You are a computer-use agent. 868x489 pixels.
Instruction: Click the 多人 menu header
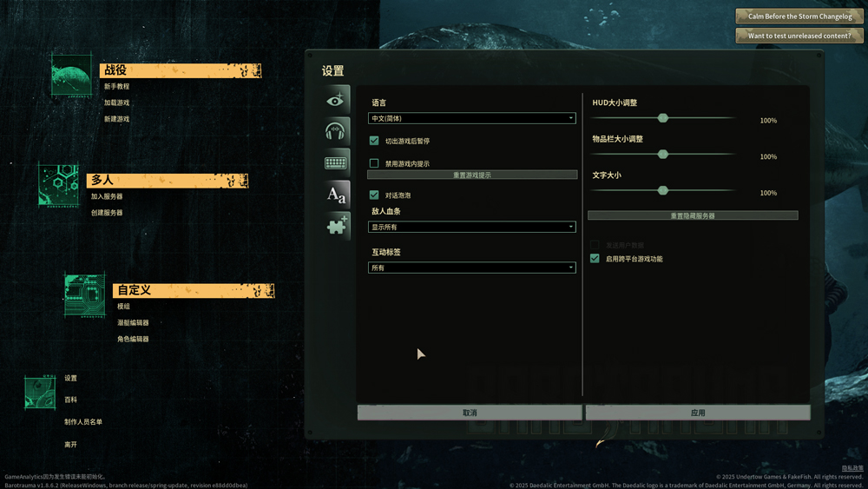point(168,181)
